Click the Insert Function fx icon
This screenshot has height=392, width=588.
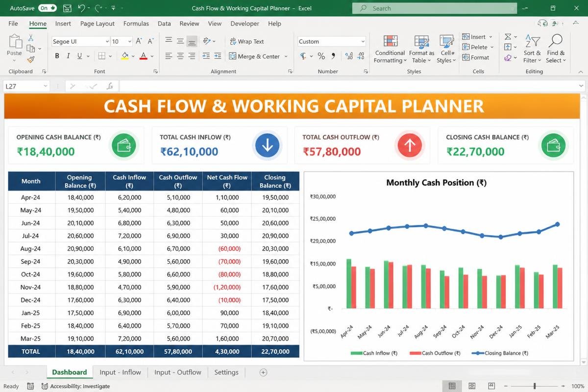tap(110, 86)
